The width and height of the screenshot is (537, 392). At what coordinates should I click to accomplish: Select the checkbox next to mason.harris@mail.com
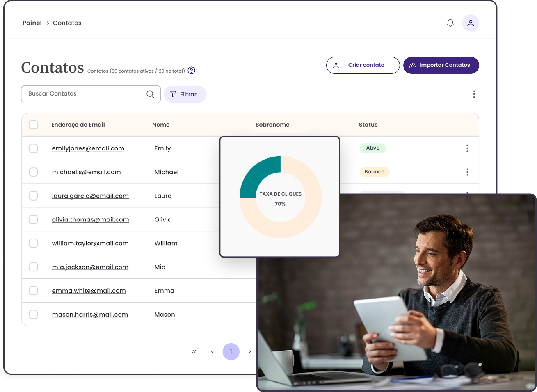point(33,314)
